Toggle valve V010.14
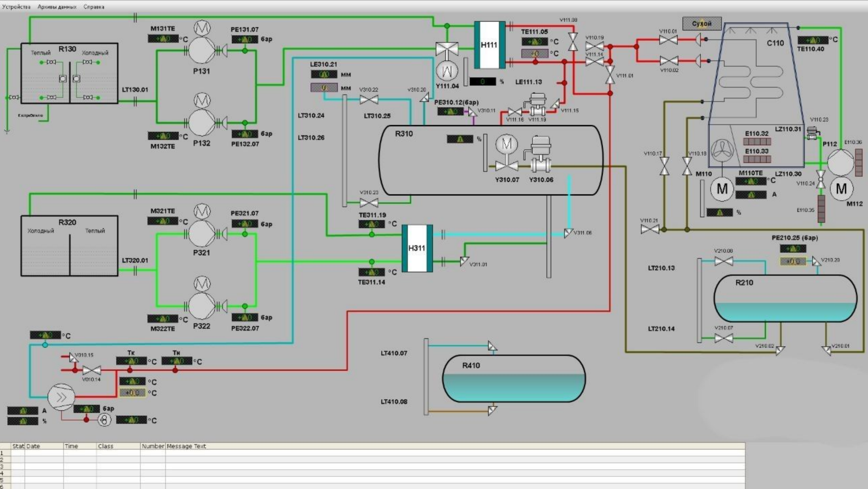Viewport: 868px width, 489px height. 91,370
